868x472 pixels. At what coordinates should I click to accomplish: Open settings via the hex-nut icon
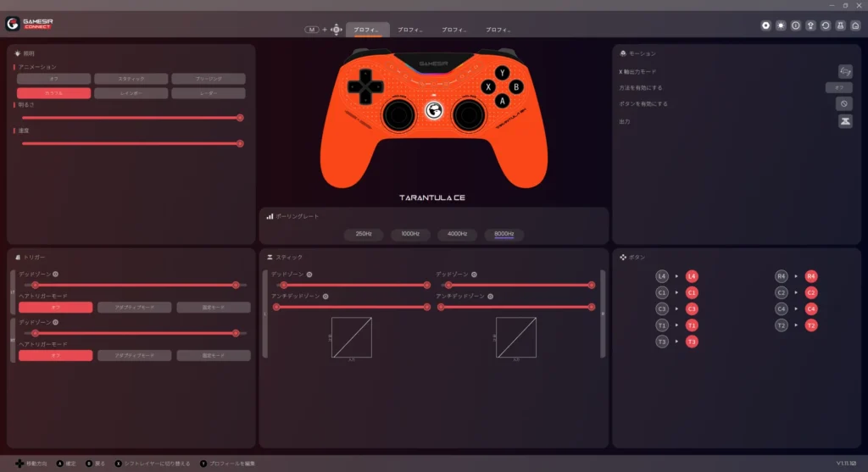765,25
